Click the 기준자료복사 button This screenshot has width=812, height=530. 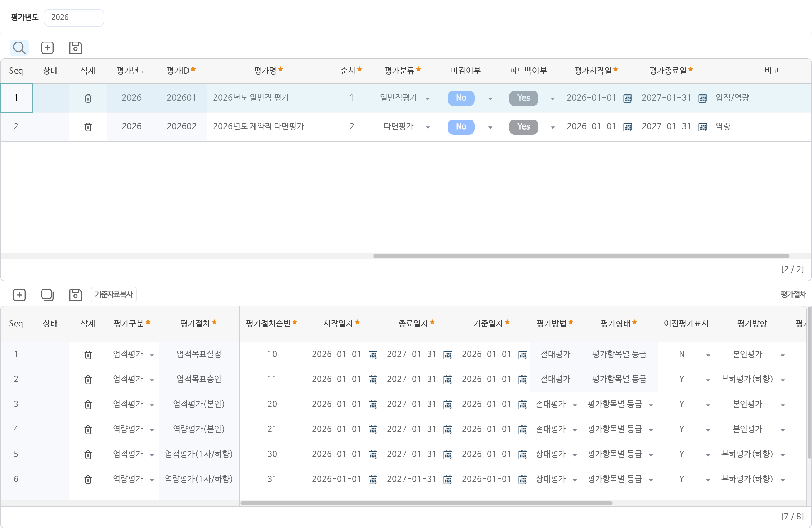[113, 294]
